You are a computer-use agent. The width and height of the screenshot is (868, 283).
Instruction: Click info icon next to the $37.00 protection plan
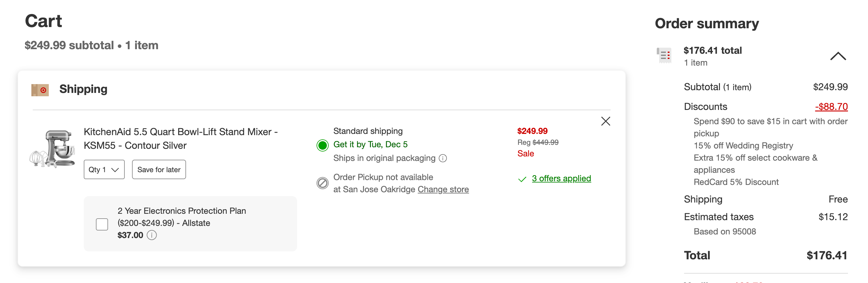click(151, 235)
